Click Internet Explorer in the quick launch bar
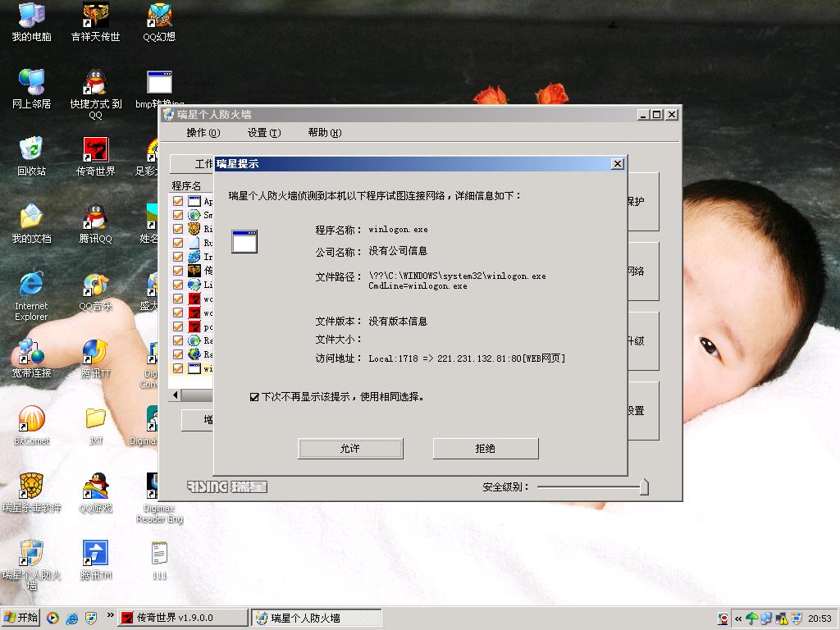The width and height of the screenshot is (840, 630). [72, 618]
